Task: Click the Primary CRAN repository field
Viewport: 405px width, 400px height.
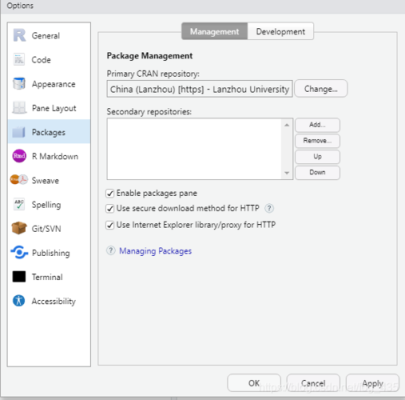Action: point(200,89)
